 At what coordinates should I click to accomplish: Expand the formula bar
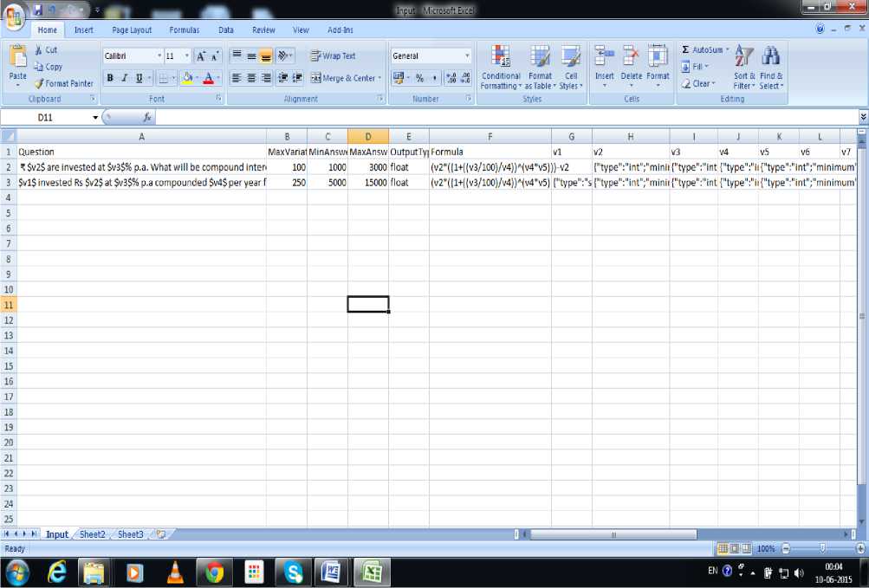click(x=863, y=117)
